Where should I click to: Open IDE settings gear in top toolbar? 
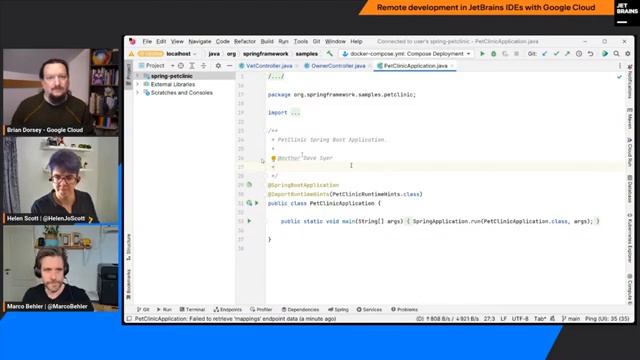tap(628, 54)
